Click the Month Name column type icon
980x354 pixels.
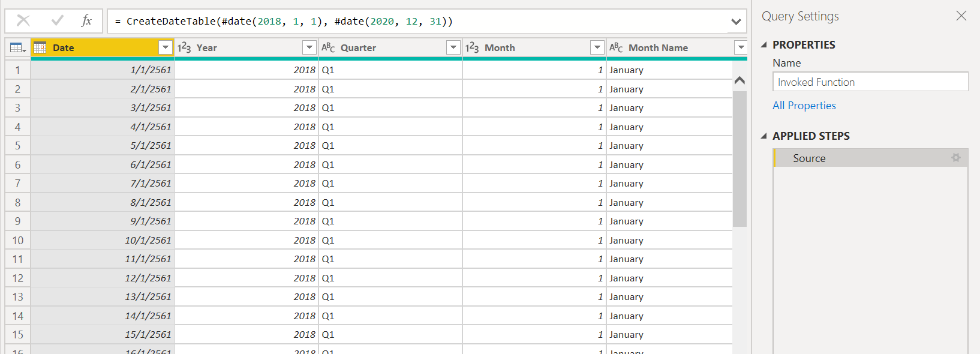(616, 48)
